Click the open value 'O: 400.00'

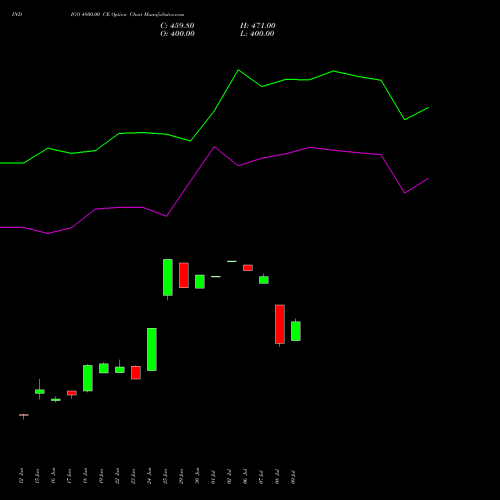(x=177, y=34)
